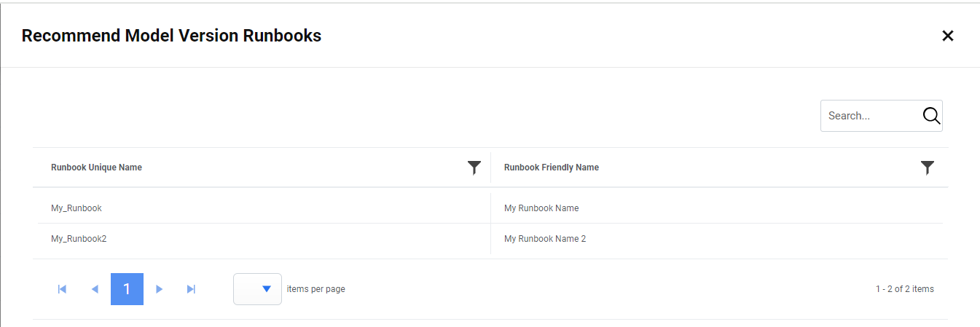Viewport: 980px width, 327px height.
Task: Click the magnifying glass search icon
Action: coord(931,116)
